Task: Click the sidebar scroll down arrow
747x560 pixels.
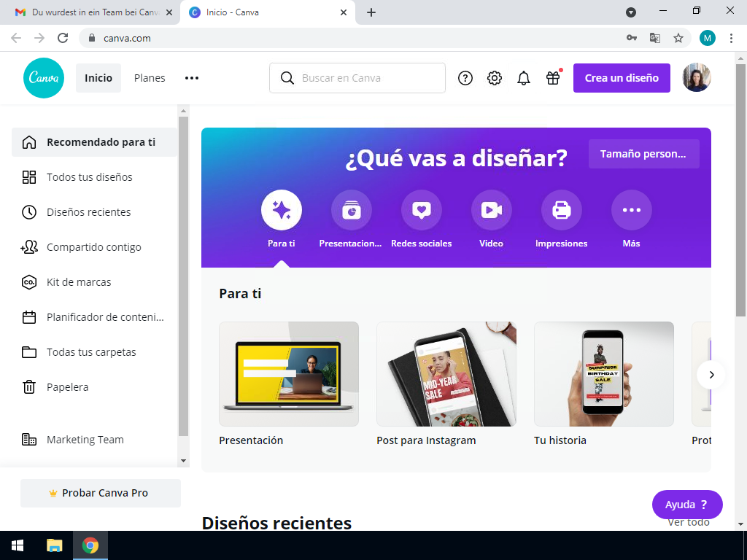Action: point(183,461)
